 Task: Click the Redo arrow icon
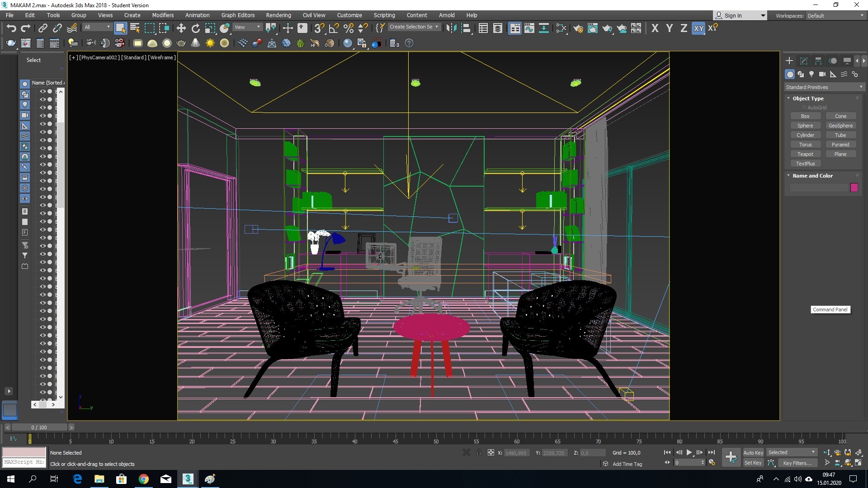click(x=26, y=28)
